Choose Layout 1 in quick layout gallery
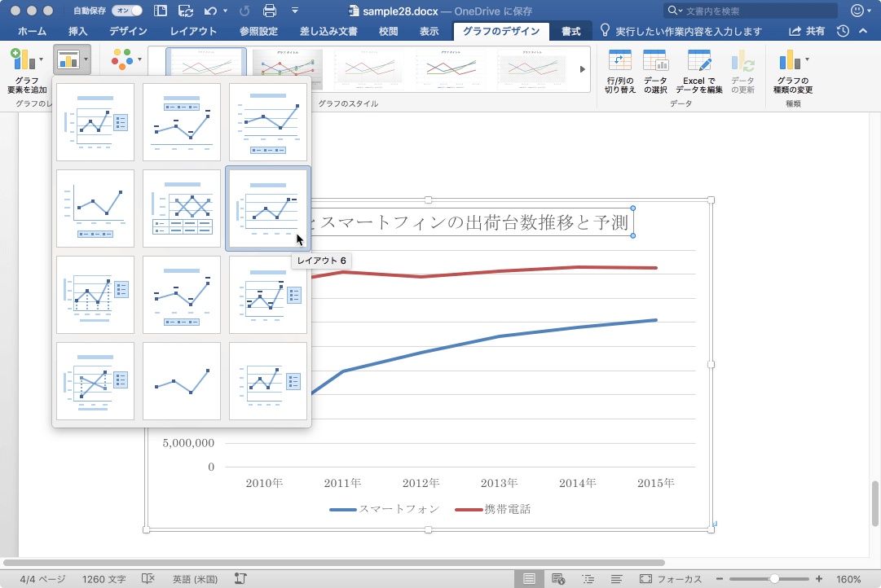Screen dimensions: 881x588 point(95,122)
